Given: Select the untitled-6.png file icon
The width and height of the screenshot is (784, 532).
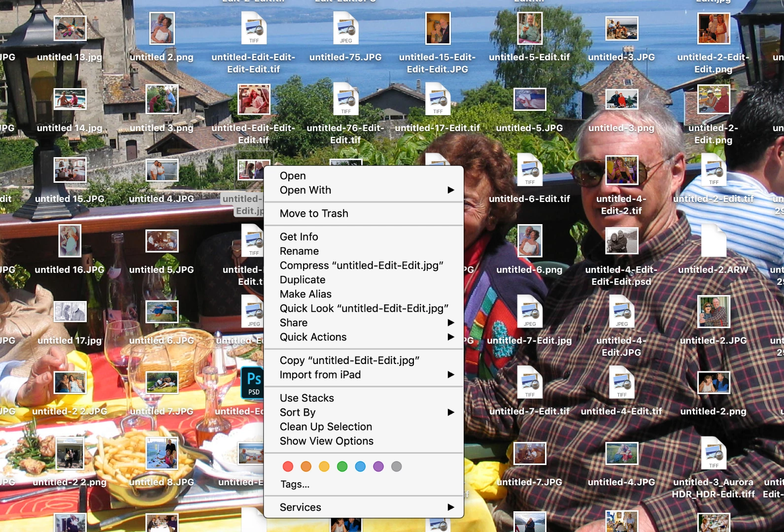Looking at the screenshot, I should 530,241.
